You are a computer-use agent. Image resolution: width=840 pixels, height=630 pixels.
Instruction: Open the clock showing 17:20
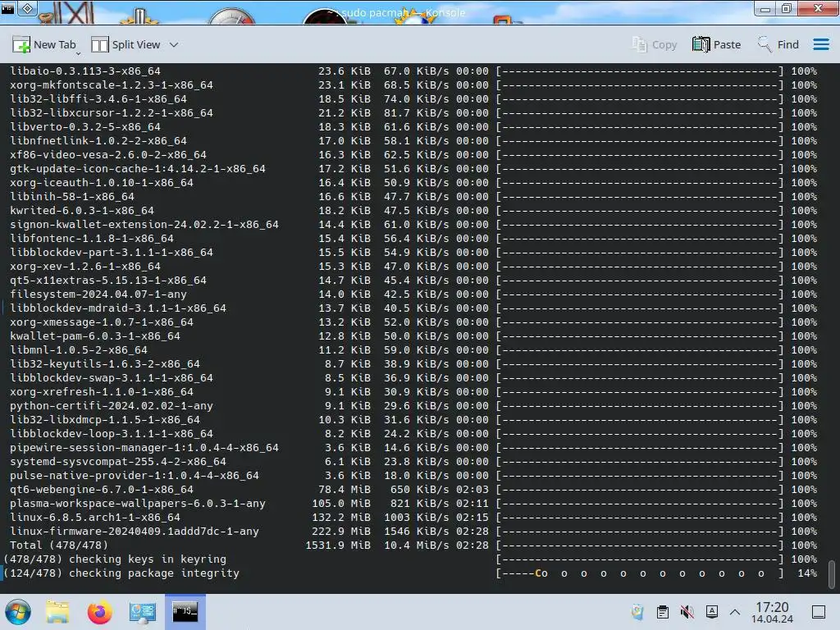pyautogui.click(x=772, y=612)
